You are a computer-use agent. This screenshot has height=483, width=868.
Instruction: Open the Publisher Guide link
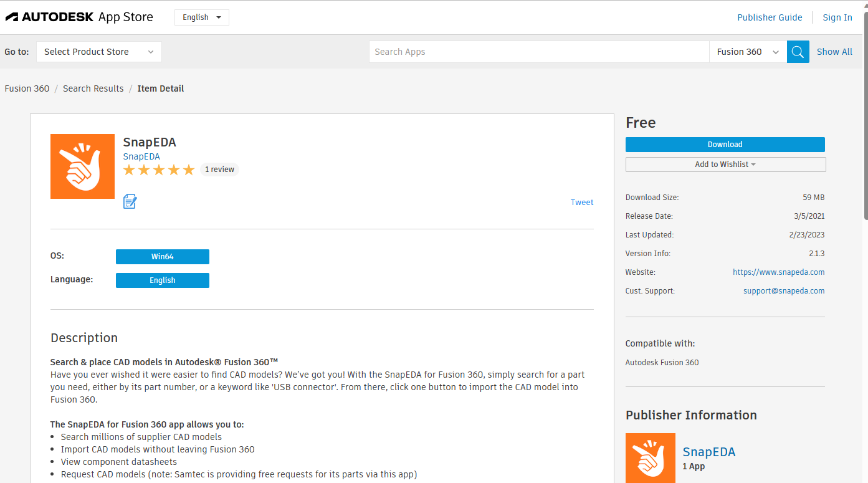pos(770,17)
